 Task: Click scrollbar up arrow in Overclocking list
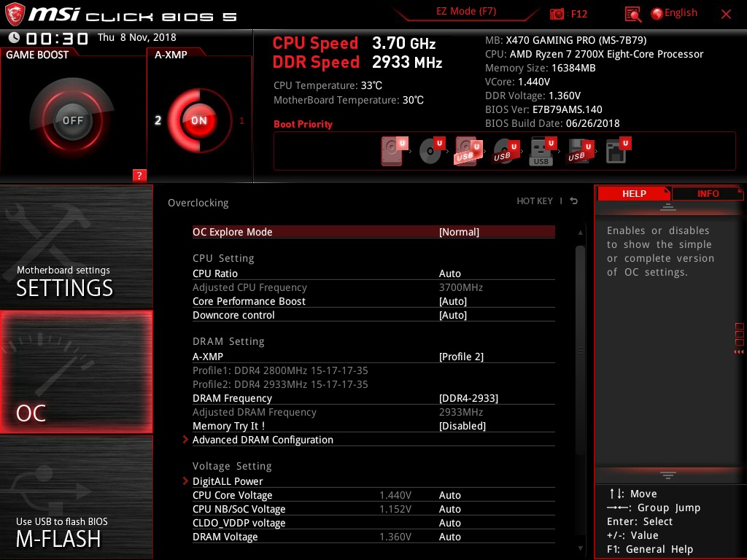pyautogui.click(x=580, y=233)
